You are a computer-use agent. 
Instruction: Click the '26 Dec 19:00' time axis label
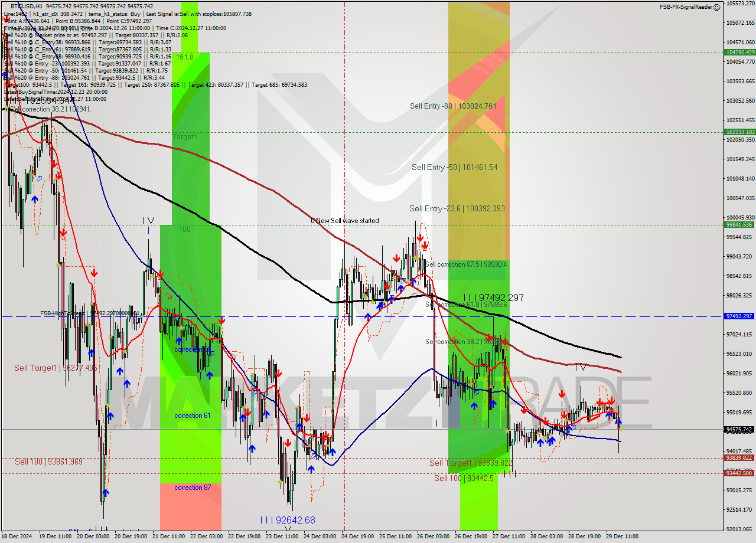click(x=471, y=537)
